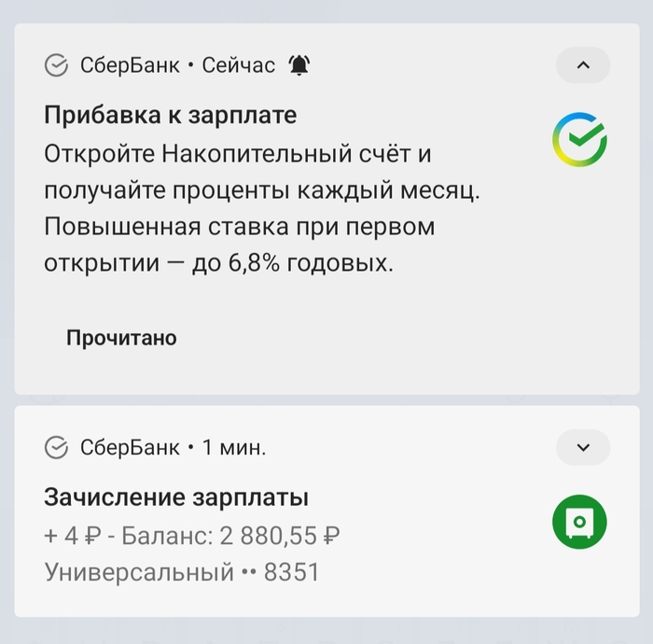Click the Откройте Накопительный счёт text

coord(238,152)
